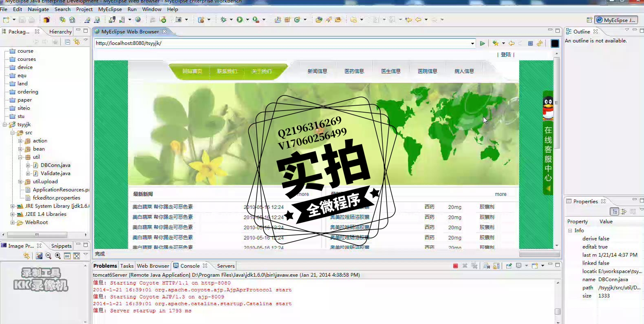Collapse the Info section in Properties

coord(570,231)
